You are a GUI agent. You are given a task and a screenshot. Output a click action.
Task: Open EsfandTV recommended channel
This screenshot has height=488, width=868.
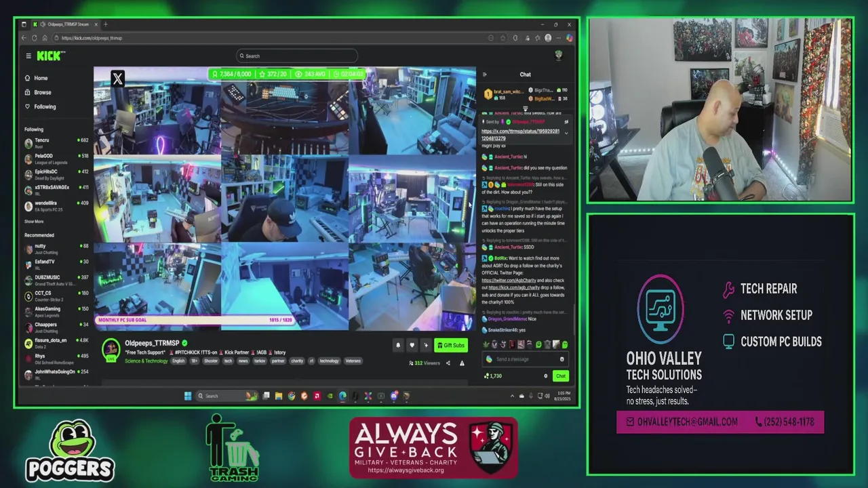pos(57,264)
